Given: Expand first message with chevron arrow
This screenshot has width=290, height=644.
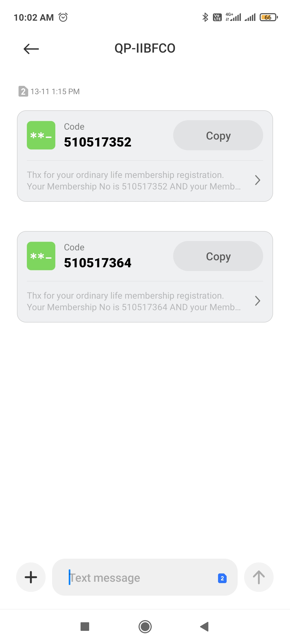Looking at the screenshot, I should point(258,180).
